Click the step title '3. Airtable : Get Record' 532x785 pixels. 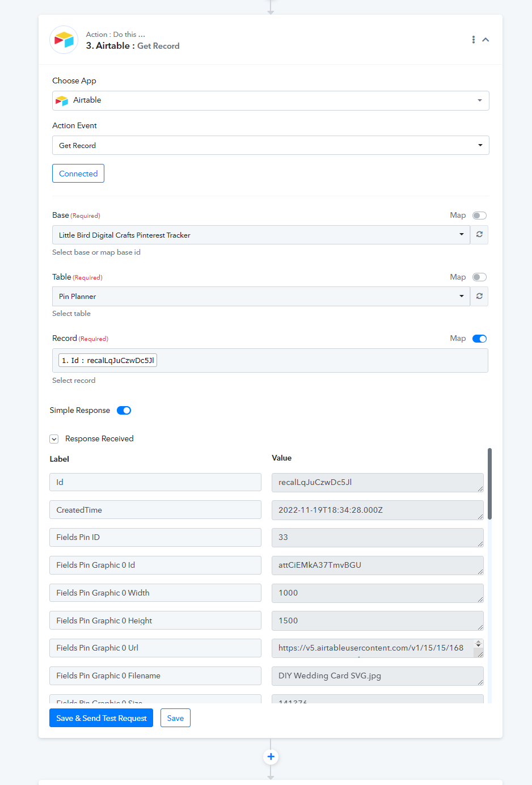[133, 46]
